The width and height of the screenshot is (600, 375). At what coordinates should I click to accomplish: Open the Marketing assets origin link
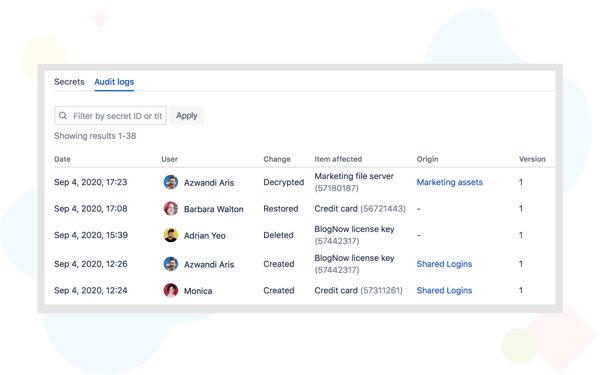tap(450, 182)
